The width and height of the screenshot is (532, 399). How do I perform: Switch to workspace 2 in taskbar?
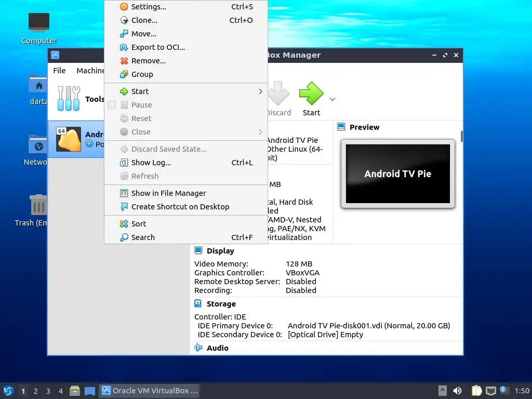(36, 391)
